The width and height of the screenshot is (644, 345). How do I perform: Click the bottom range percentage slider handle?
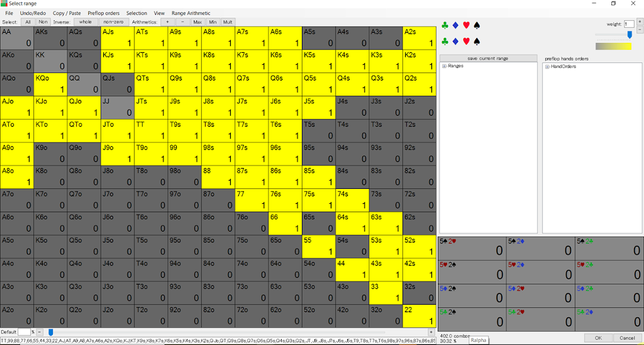tap(50, 332)
